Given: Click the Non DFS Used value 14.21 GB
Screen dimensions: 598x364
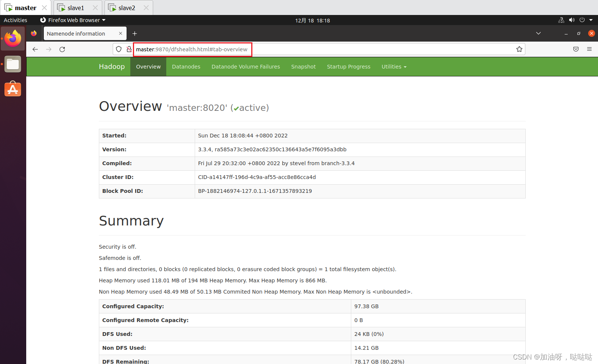Looking at the screenshot, I should pyautogui.click(x=367, y=348).
